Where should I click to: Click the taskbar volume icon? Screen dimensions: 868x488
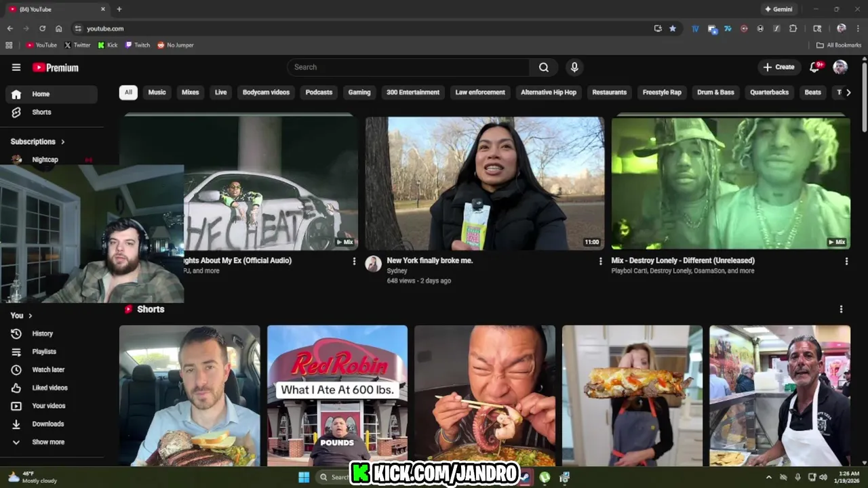[823, 477]
